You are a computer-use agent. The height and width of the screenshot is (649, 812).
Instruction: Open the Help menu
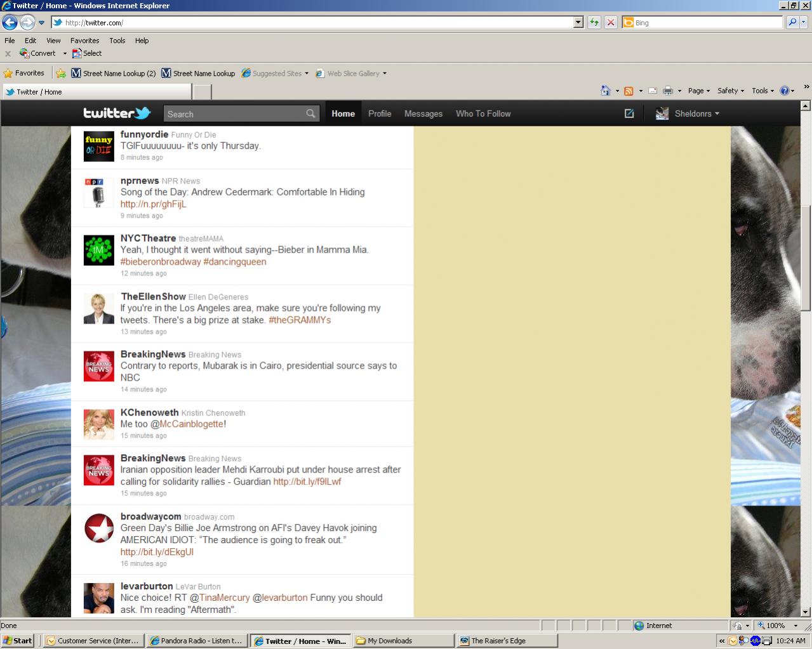pos(142,40)
